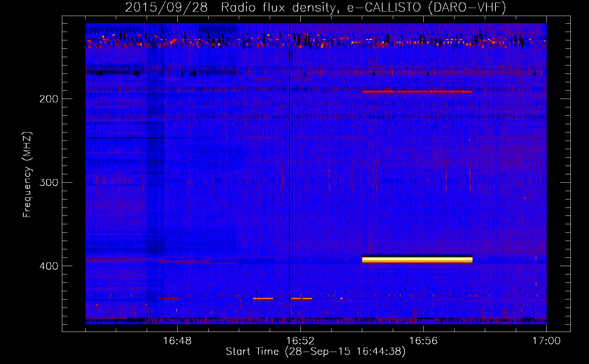Click the 16:52 time tick label
Viewport: 589px width, 364px height.
[x=300, y=341]
